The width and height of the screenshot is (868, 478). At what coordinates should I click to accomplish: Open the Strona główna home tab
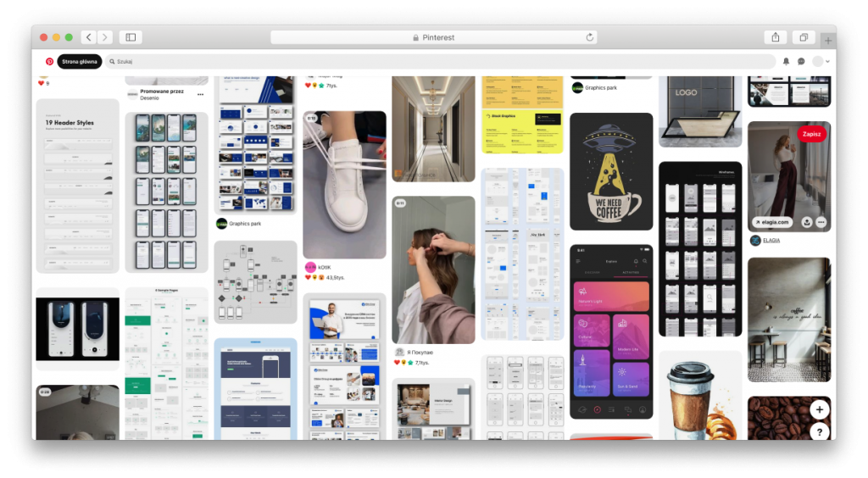tap(79, 61)
